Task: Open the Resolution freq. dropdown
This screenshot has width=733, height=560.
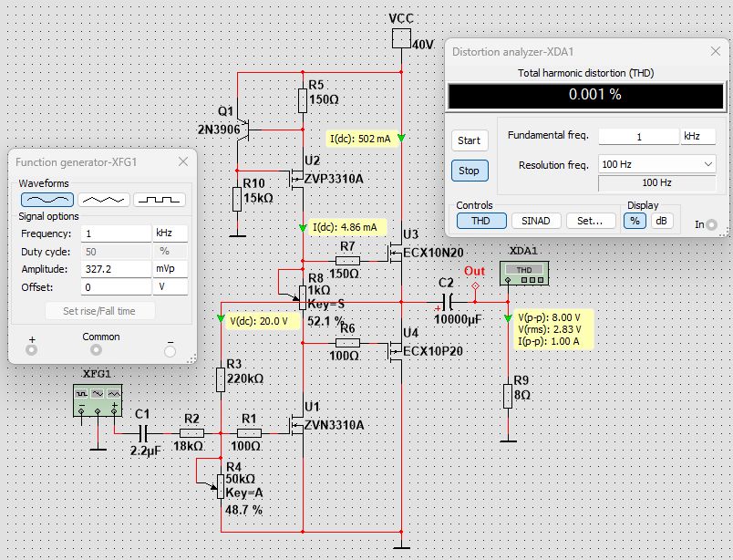Action: (656, 164)
